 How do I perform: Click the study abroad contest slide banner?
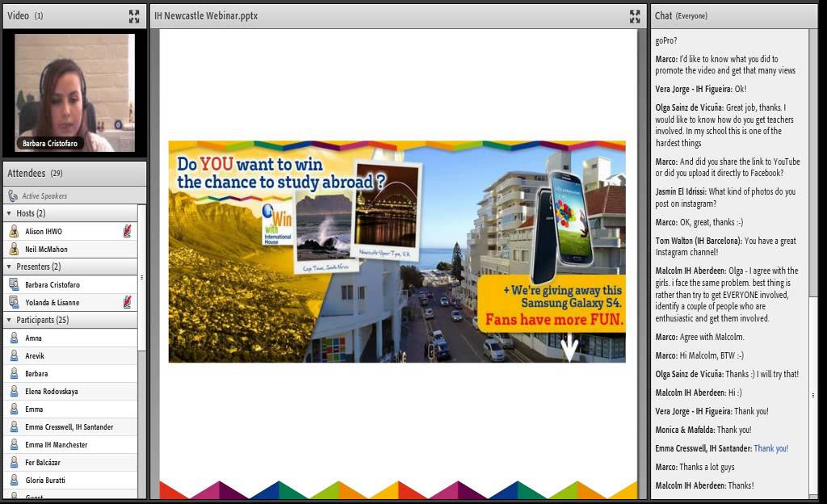[x=397, y=251]
